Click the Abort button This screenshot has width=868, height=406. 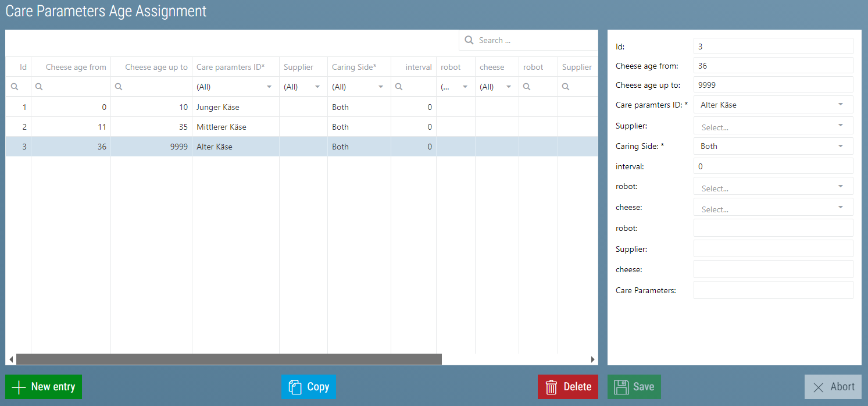click(833, 386)
